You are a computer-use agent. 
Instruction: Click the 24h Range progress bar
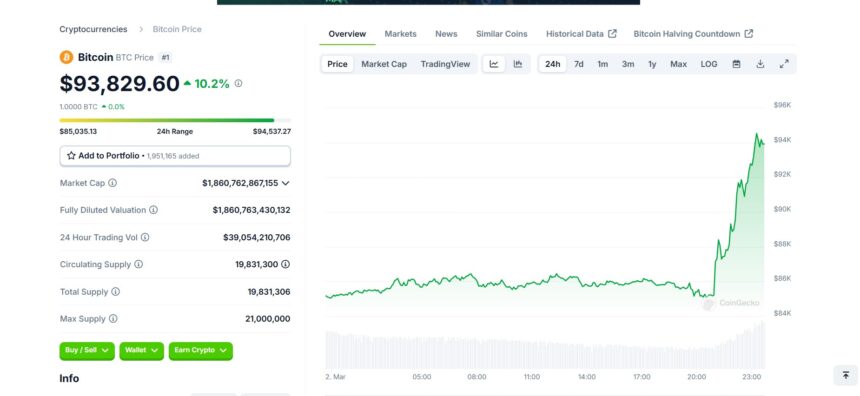175,120
